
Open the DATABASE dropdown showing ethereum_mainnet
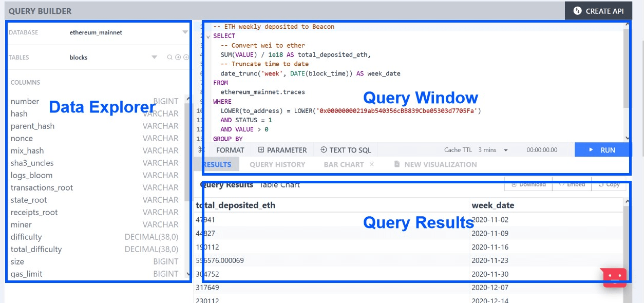tap(184, 32)
